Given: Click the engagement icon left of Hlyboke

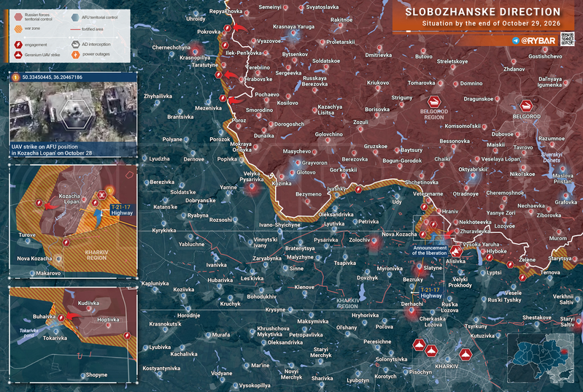Looking at the screenshot, I should point(489,257).
